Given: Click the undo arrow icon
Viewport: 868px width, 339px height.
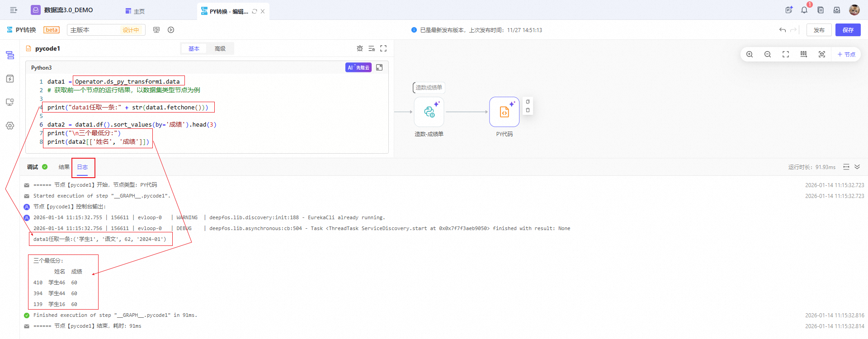Looking at the screenshot, I should coord(783,30).
